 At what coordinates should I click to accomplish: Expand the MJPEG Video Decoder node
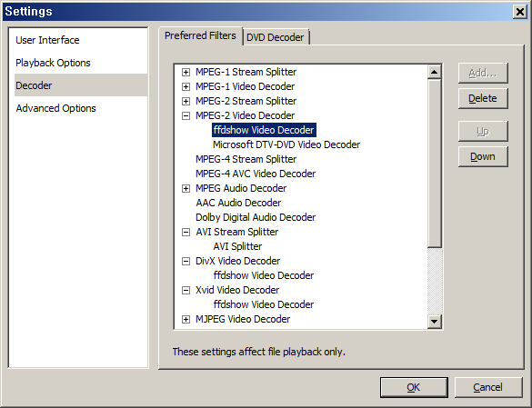pos(186,320)
